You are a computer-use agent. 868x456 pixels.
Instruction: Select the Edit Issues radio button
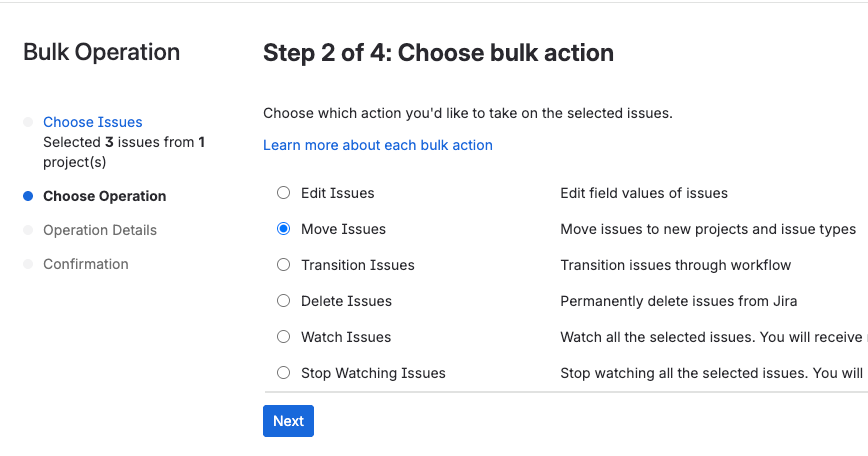click(284, 193)
